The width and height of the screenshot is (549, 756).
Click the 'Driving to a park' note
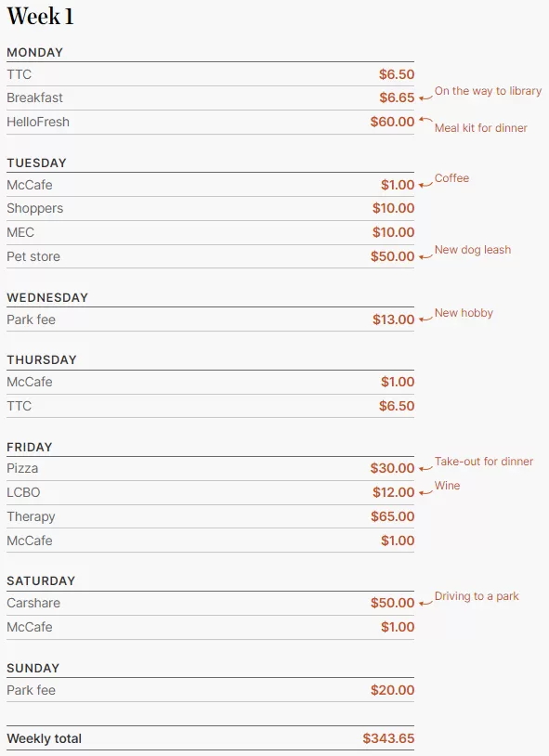477,596
